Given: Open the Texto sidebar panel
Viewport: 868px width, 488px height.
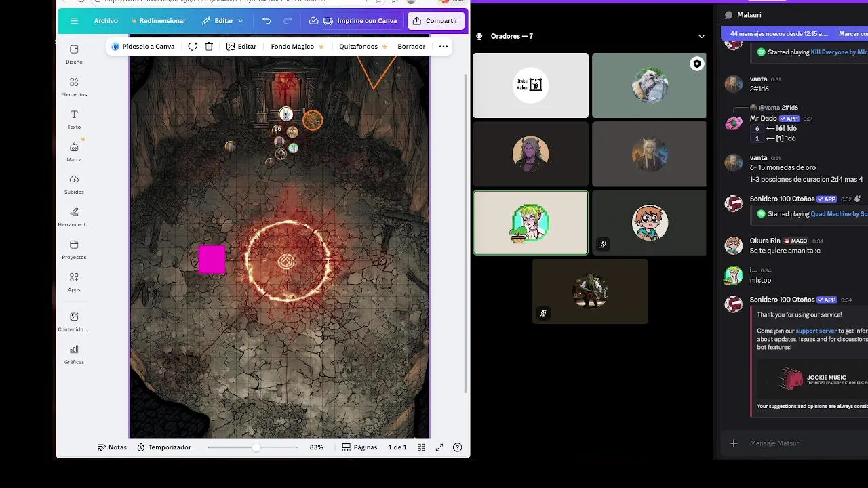Looking at the screenshot, I should tap(74, 119).
